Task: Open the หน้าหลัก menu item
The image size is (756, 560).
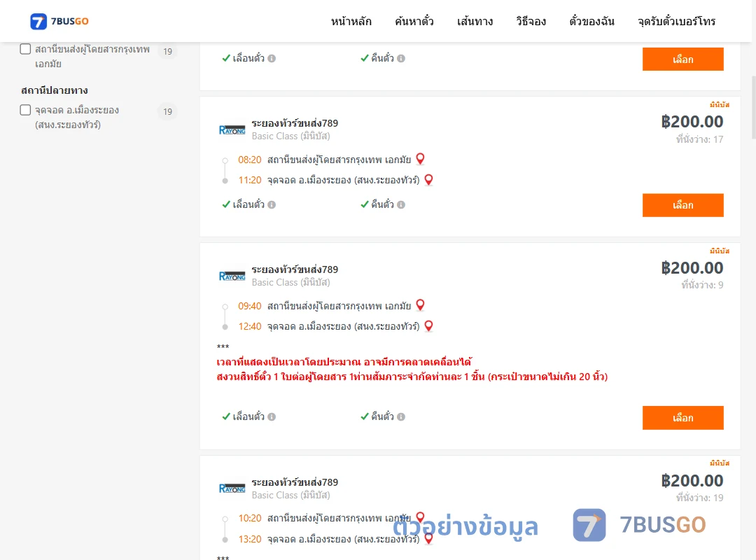Action: pyautogui.click(x=351, y=21)
